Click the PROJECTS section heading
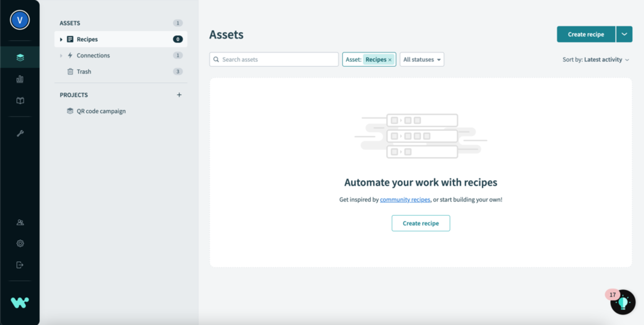 pyautogui.click(x=74, y=95)
